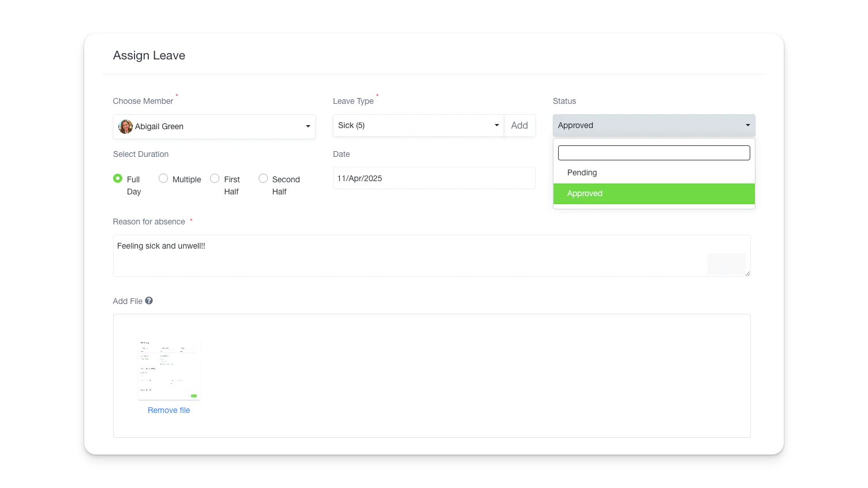Click the status search text box
This screenshot has width=868, height=488.
coord(653,153)
